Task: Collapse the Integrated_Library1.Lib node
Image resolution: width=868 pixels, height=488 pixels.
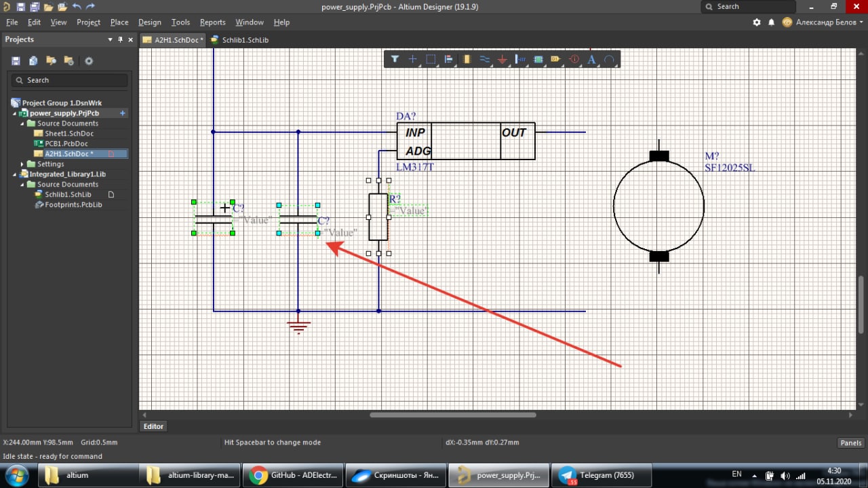Action: pyautogui.click(x=14, y=174)
